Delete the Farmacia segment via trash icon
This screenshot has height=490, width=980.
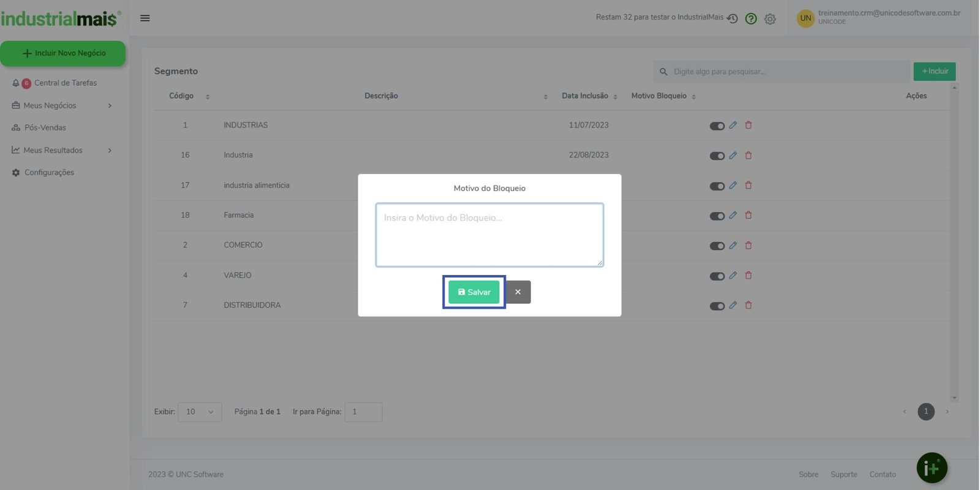click(x=748, y=215)
